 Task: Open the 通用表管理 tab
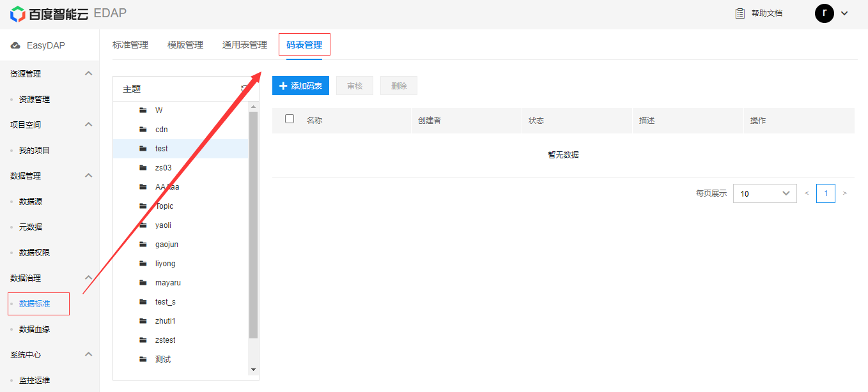click(x=245, y=45)
